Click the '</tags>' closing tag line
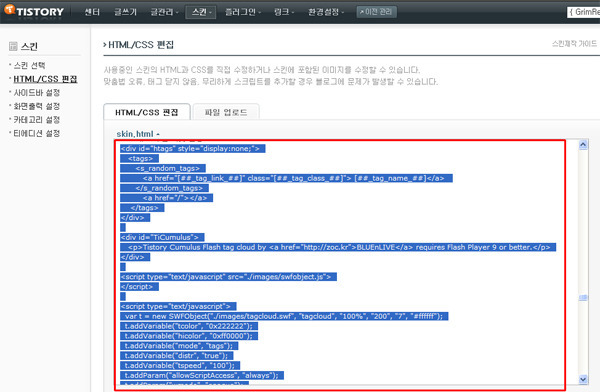 [x=142, y=208]
